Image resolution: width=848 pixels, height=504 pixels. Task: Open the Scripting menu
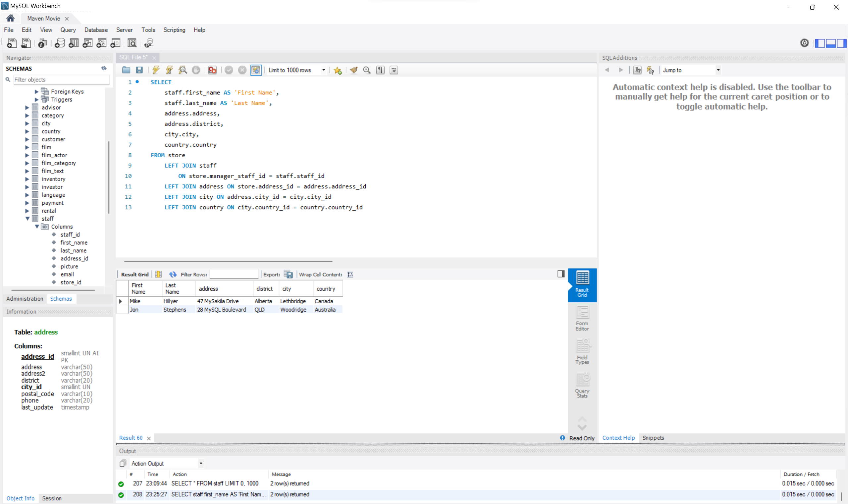point(174,30)
